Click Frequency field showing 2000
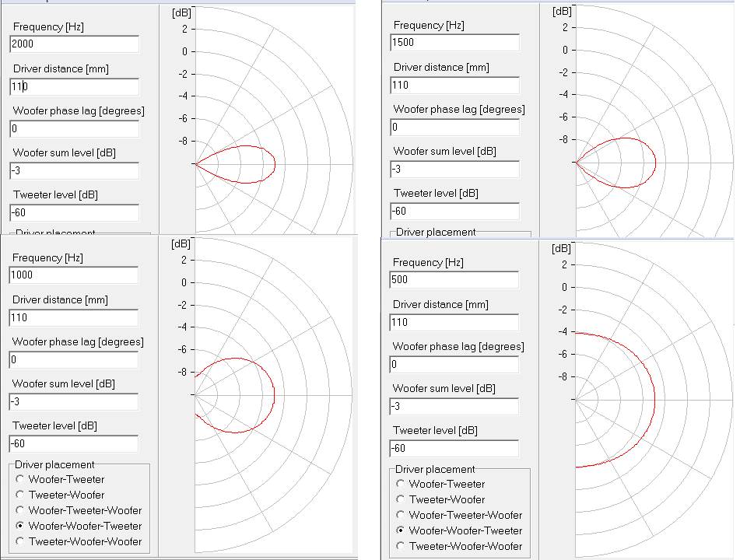The width and height of the screenshot is (747, 560). click(x=75, y=44)
